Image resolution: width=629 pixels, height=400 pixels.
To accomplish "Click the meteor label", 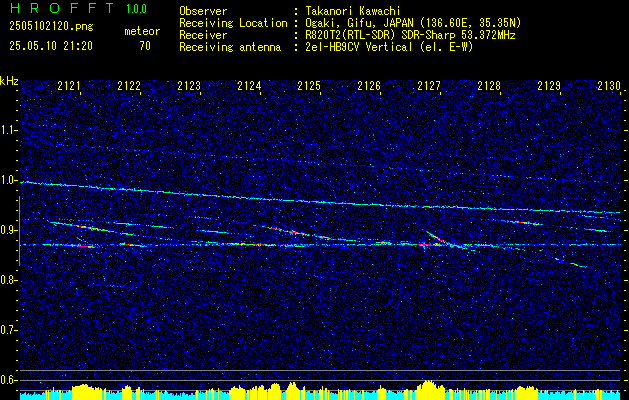I will click(142, 31).
